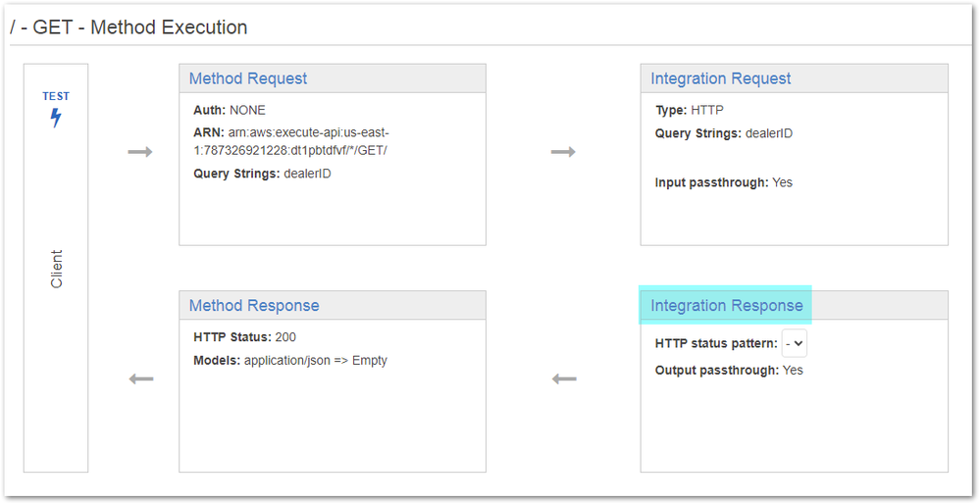Click Query Strings dealerID under Integration Request
Viewport: 980px width, 504px height.
click(x=724, y=132)
